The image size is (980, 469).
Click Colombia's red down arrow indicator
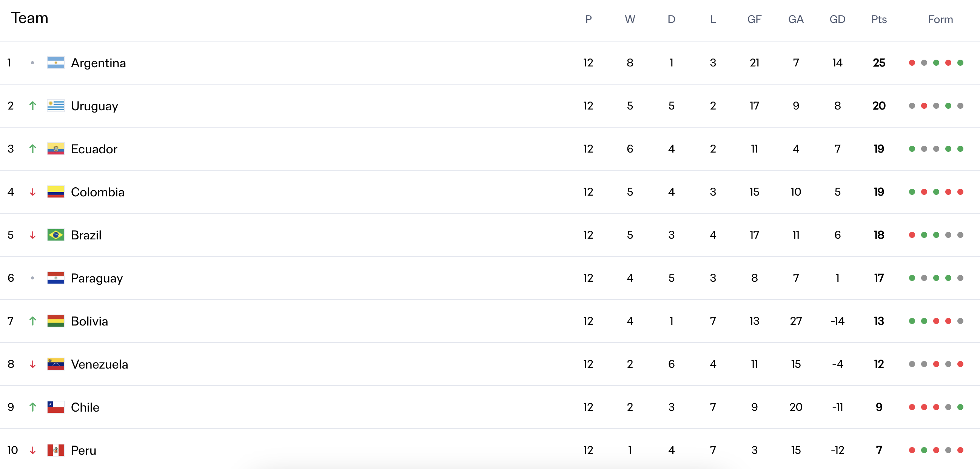tap(33, 192)
